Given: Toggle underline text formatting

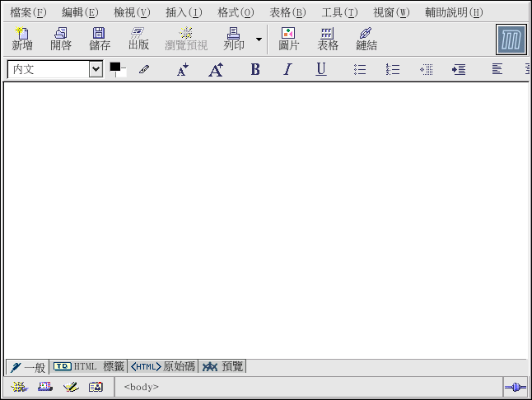Looking at the screenshot, I should point(321,70).
